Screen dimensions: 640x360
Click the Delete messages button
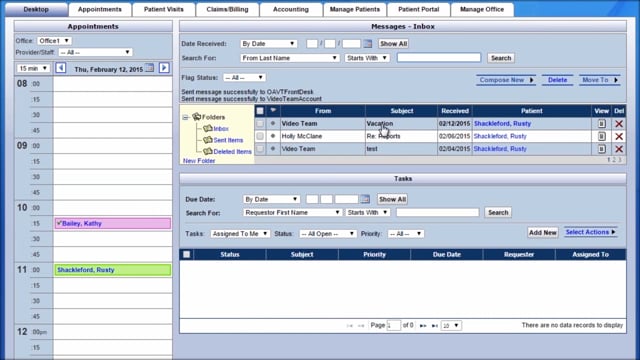(557, 80)
